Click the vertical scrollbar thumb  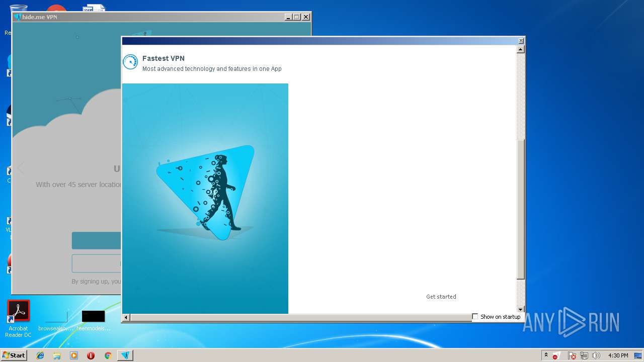[521, 209]
